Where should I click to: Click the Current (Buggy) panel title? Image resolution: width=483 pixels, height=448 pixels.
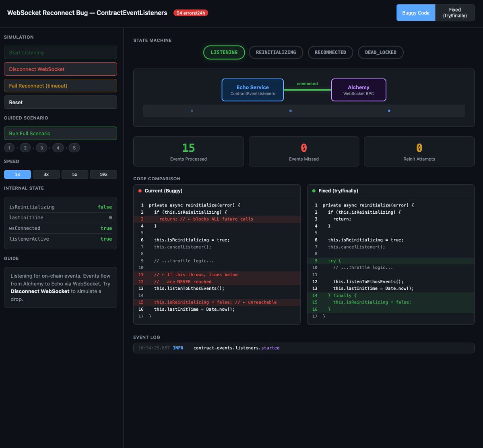tap(163, 191)
